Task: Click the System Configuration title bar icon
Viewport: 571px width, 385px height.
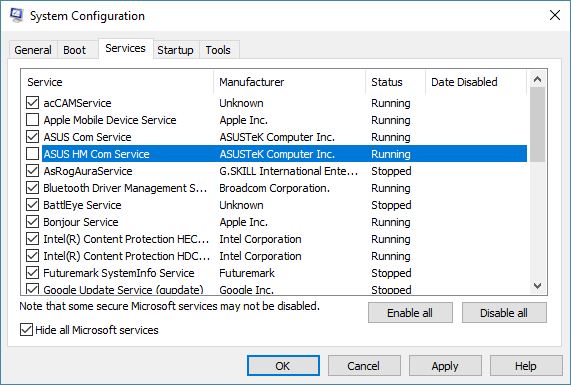Action: coord(16,15)
